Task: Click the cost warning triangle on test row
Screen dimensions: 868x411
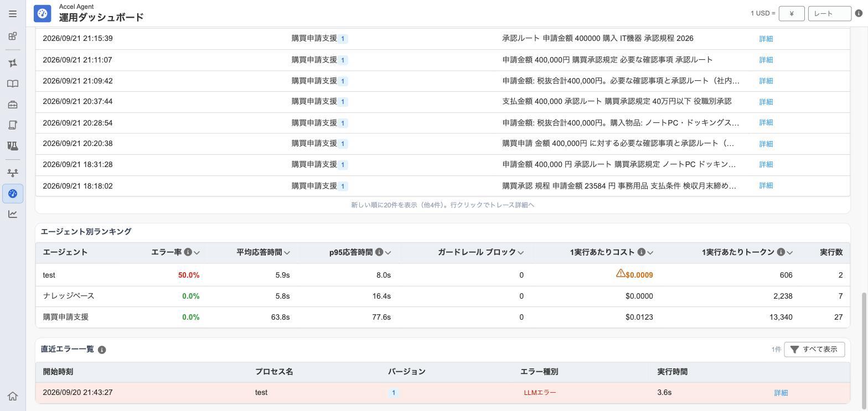Action: coord(621,273)
